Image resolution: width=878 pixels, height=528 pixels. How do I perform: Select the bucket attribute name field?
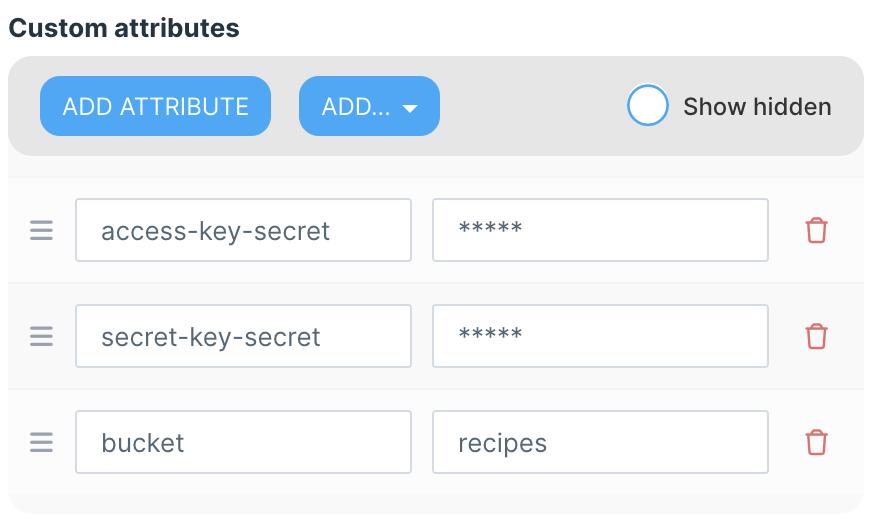pyautogui.click(x=243, y=442)
